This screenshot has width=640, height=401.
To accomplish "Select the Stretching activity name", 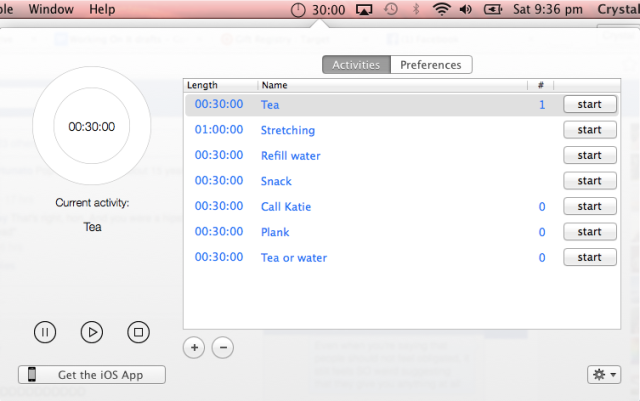I will coord(288,130).
